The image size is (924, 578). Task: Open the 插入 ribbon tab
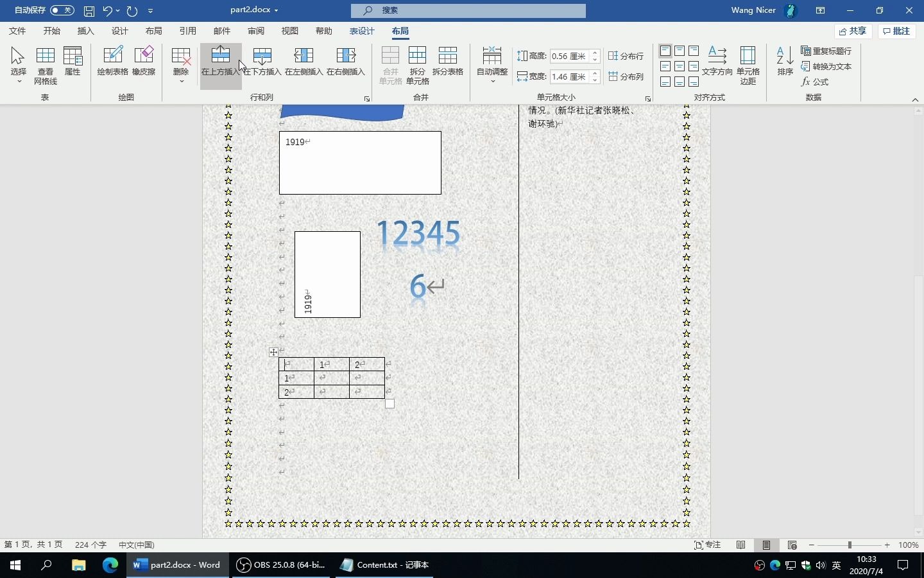click(85, 30)
